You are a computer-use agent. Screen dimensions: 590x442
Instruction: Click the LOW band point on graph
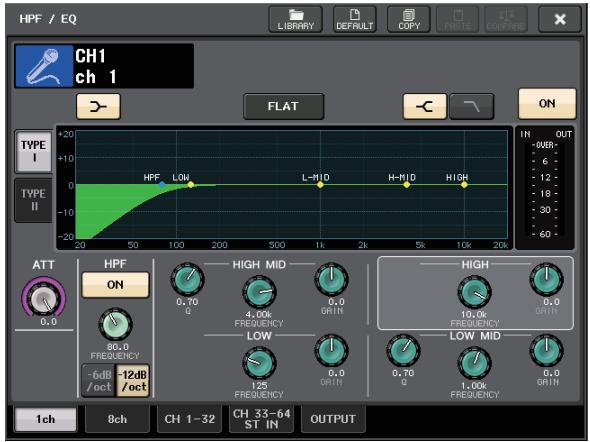pos(191,185)
